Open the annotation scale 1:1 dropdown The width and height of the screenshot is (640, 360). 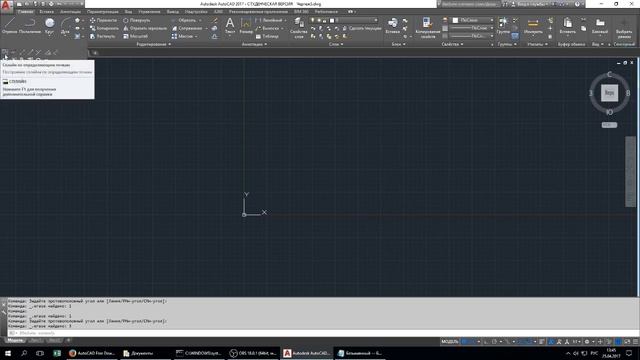576,342
